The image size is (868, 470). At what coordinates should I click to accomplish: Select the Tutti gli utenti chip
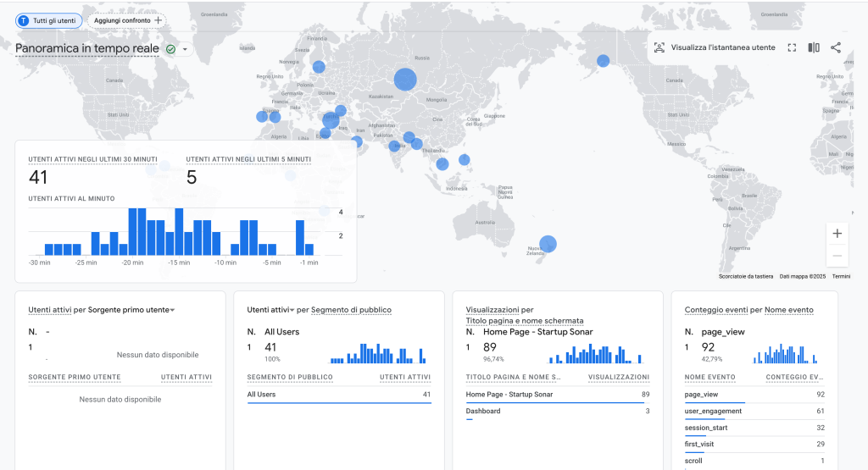49,19
